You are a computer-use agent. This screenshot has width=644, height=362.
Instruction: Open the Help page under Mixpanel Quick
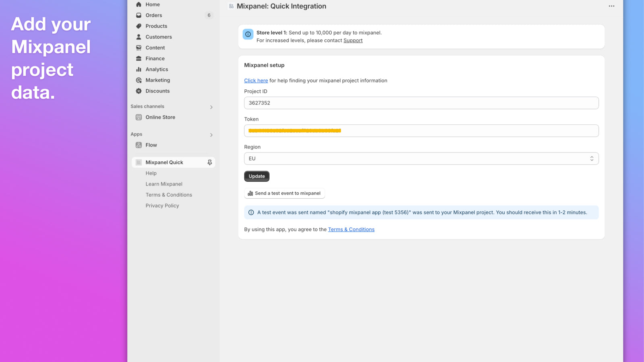click(151, 173)
